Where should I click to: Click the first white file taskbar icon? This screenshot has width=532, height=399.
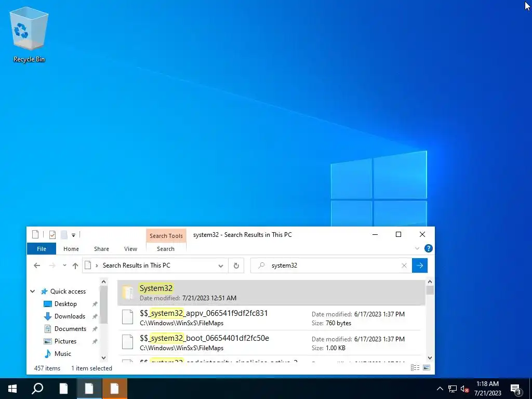pyautogui.click(x=63, y=389)
